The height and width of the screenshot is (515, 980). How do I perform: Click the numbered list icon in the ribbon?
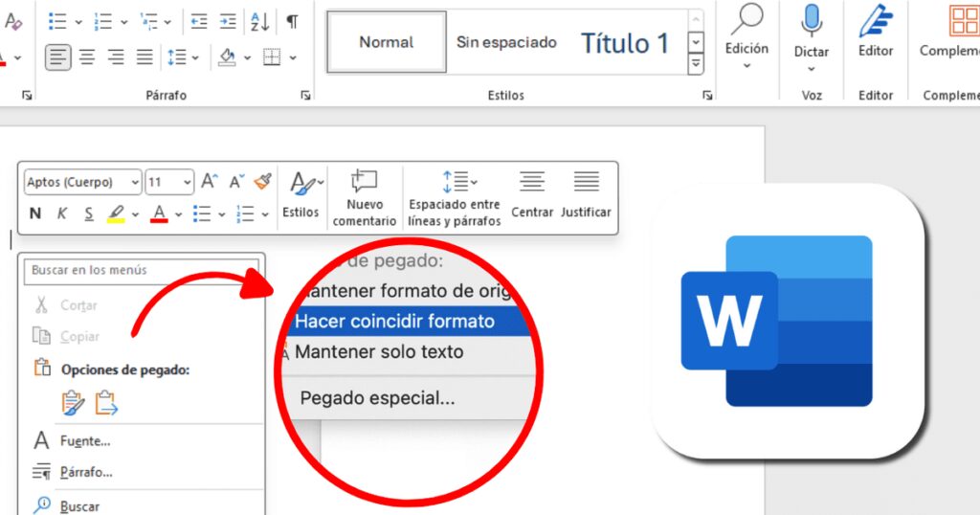102,22
